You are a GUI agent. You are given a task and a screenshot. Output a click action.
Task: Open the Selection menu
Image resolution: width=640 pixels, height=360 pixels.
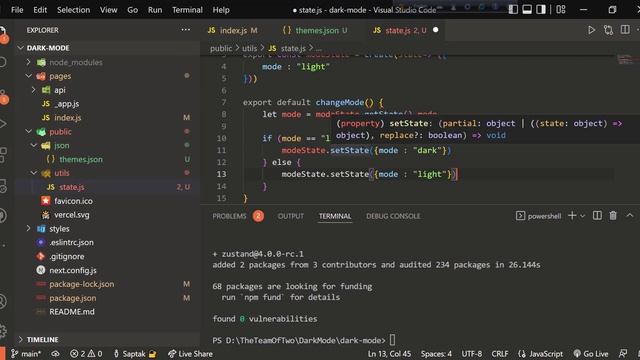click(73, 9)
